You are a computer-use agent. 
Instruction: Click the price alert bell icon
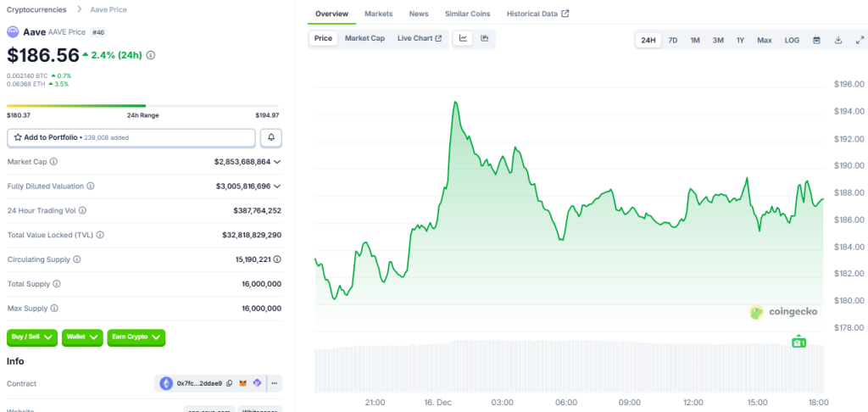pyautogui.click(x=272, y=137)
